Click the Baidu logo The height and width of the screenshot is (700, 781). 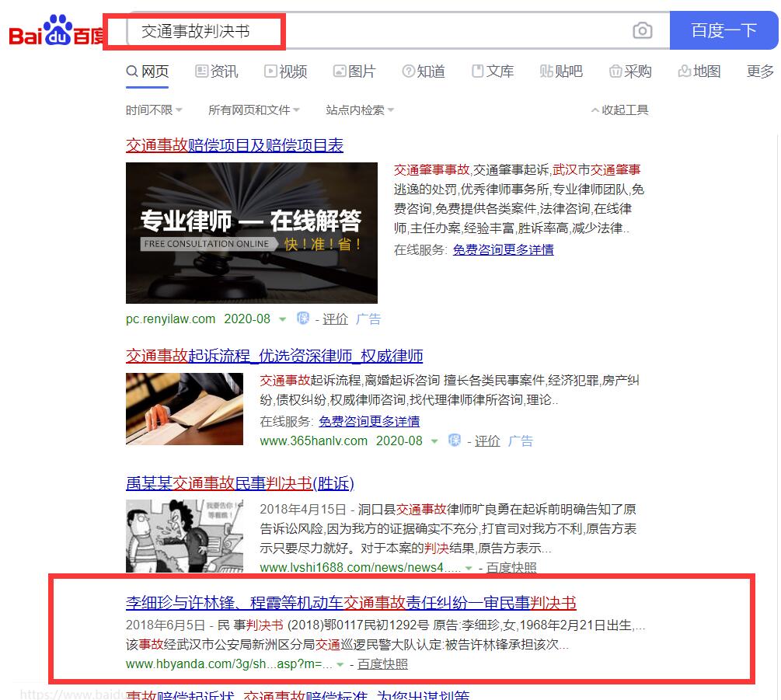coord(56,31)
